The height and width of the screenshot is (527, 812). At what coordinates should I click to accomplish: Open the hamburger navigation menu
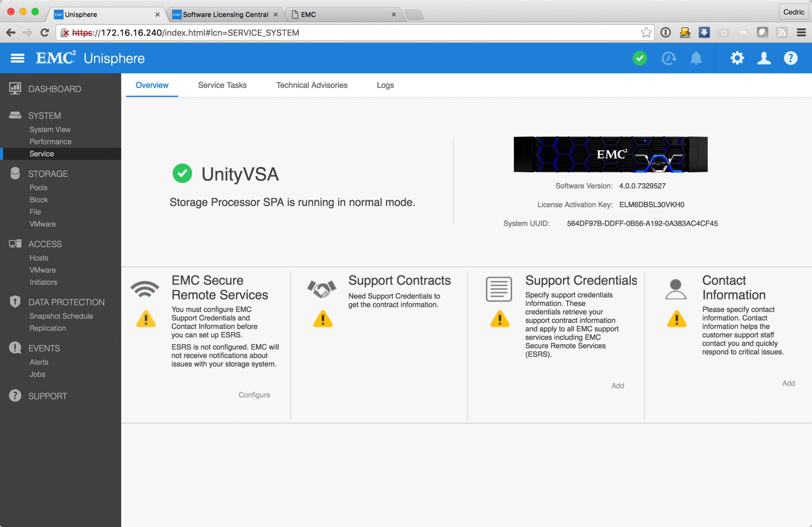[x=17, y=58]
